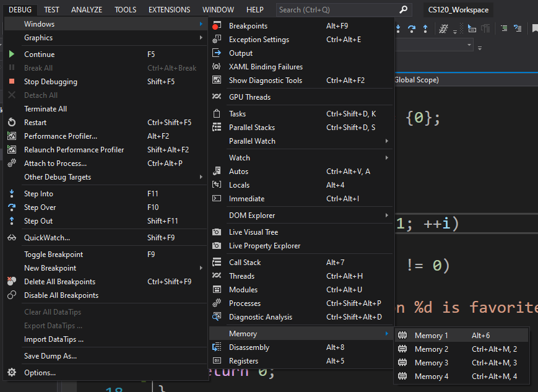Image resolution: width=538 pixels, height=392 pixels.
Task: Expand the Watch submenu
Action: [300, 158]
